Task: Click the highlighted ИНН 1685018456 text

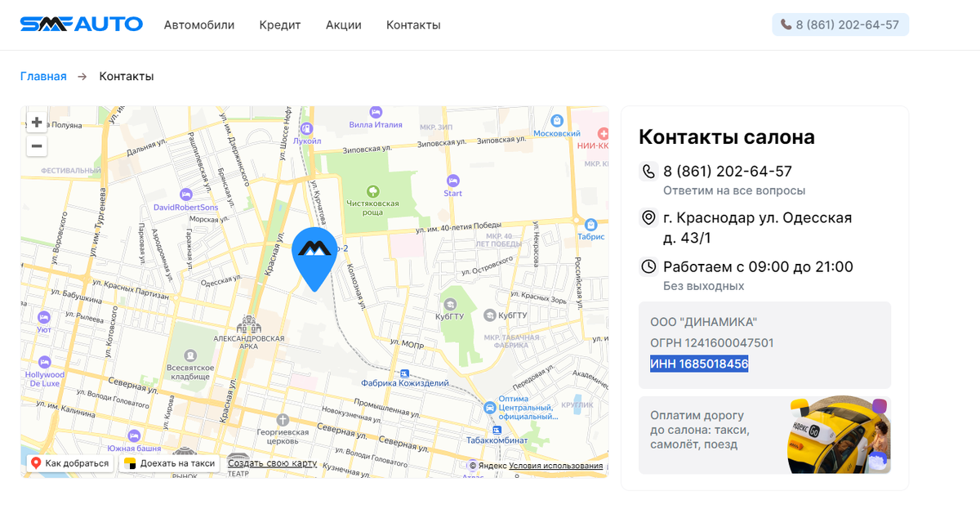Action: click(x=699, y=364)
